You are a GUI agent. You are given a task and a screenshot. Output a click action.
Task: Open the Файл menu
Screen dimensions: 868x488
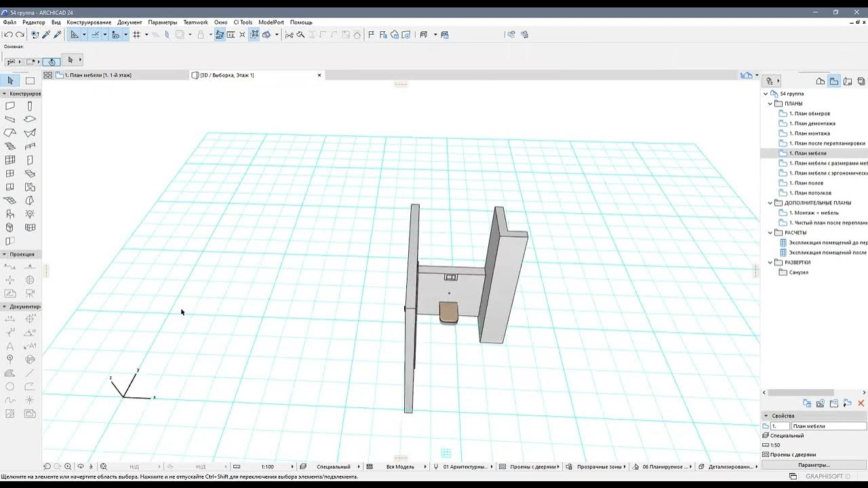point(9,22)
